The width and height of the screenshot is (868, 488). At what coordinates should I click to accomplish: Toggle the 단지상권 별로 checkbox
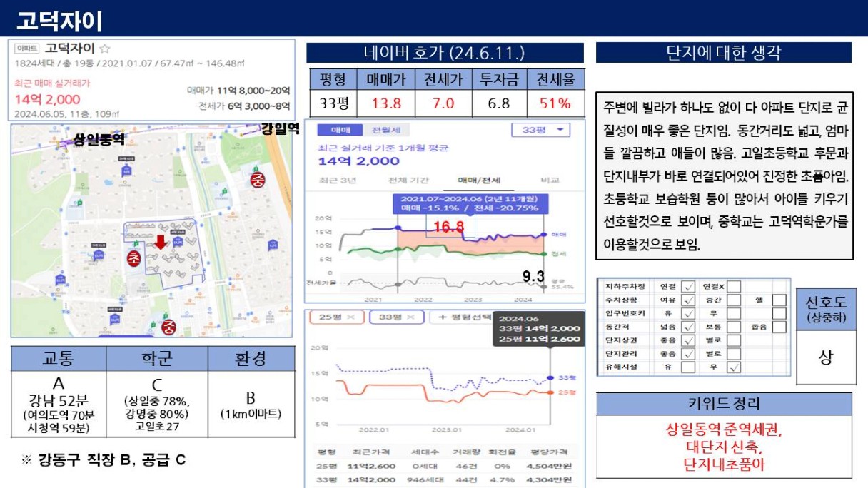coord(734,340)
